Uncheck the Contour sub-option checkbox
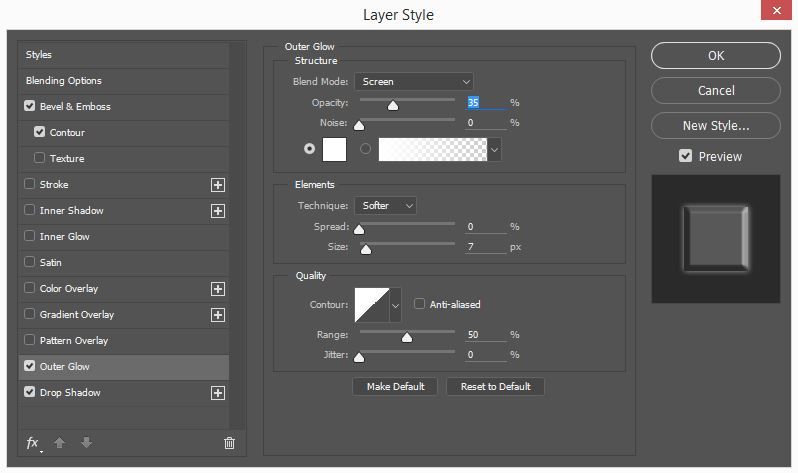This screenshot has height=473, width=798. pyautogui.click(x=39, y=132)
